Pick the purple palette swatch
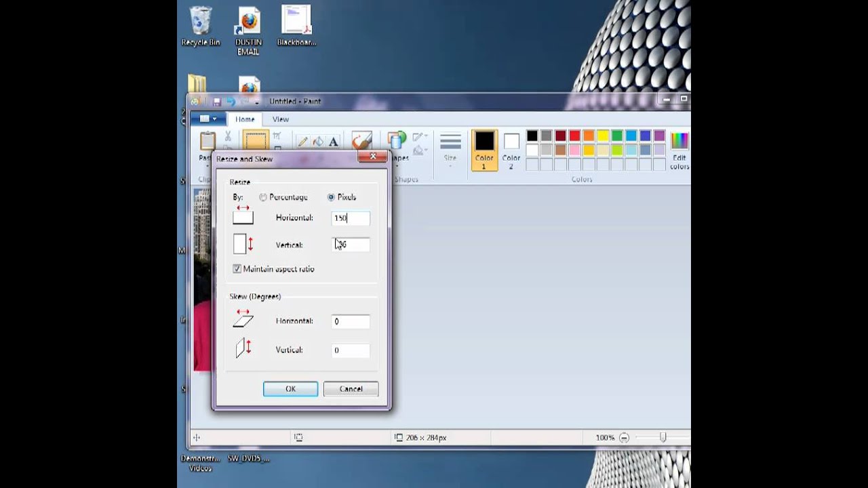This screenshot has height=488, width=868. click(x=660, y=136)
